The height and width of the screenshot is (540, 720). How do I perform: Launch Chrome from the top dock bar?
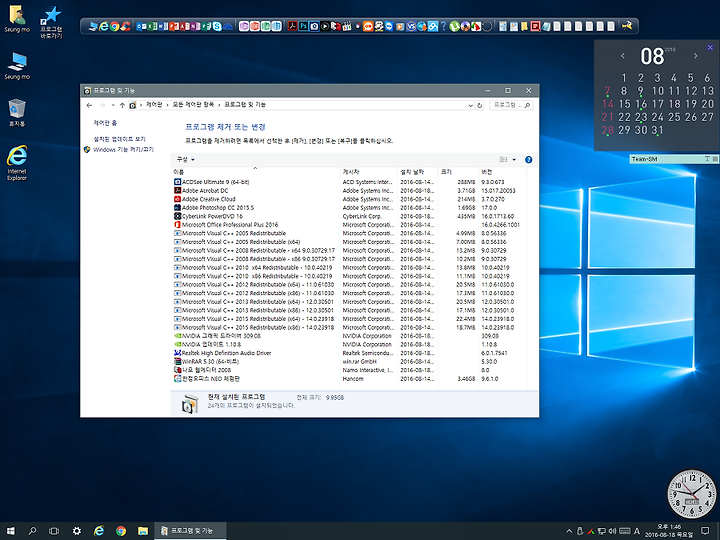pos(114,26)
